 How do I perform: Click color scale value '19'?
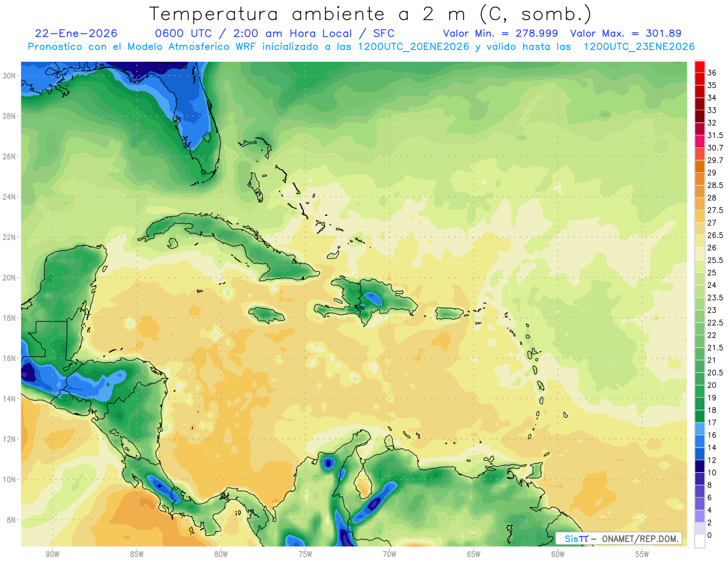point(712,398)
